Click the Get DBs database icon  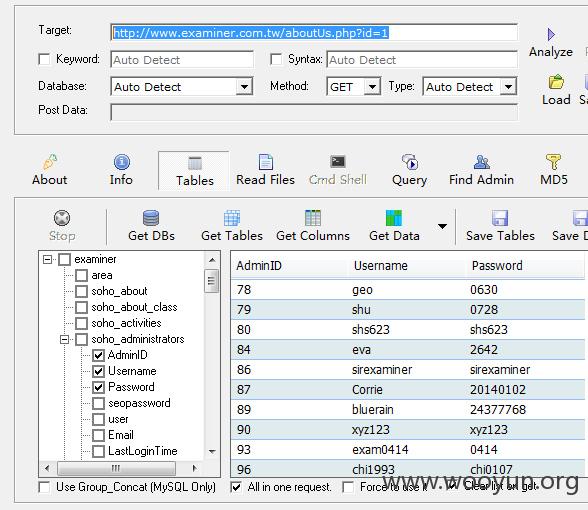click(151, 218)
